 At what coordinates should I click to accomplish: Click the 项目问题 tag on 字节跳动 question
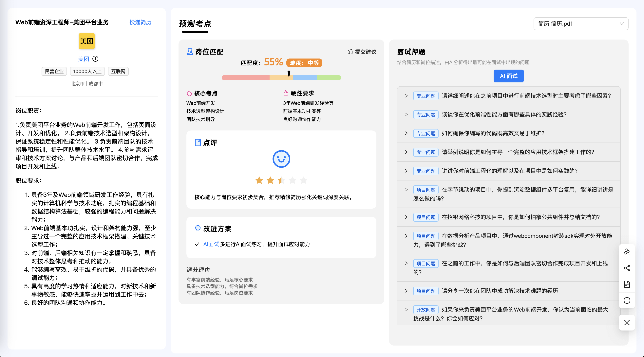point(426,190)
